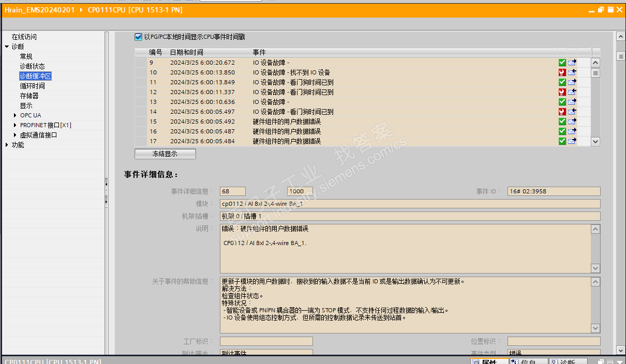Collapse navigation pane with left splitter arrow

[x=106, y=184]
